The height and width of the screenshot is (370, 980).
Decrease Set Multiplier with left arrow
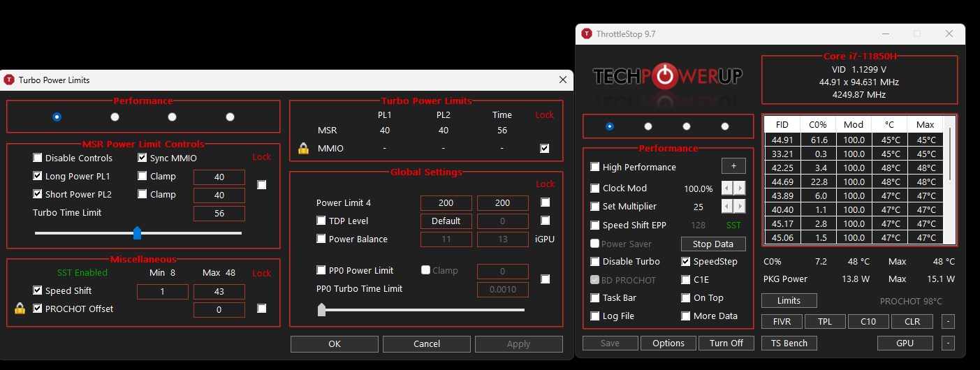point(727,207)
